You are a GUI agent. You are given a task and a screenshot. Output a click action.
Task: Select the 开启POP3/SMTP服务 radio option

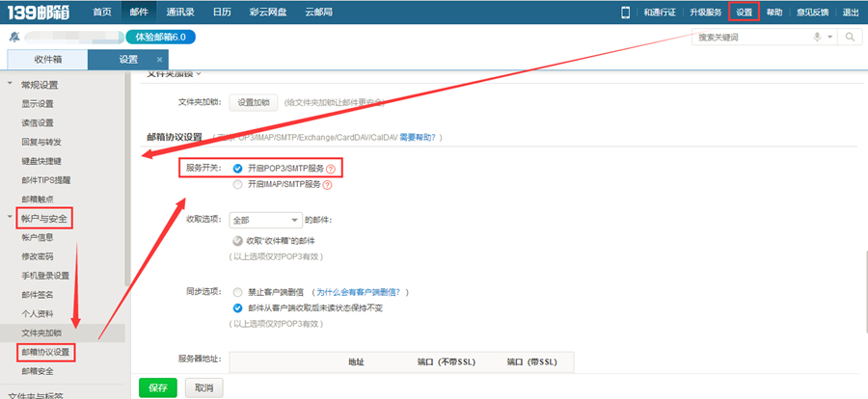238,169
